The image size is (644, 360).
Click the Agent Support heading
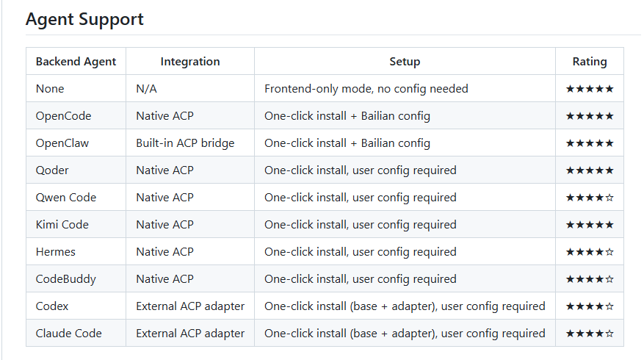[x=84, y=19]
